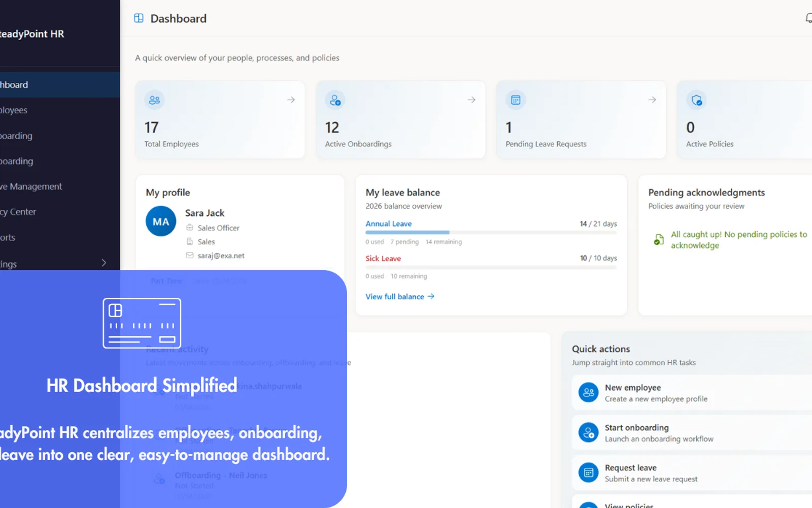This screenshot has height=508, width=812.
Task: Select the Start onboarding quick action
Action: pyautogui.click(x=692, y=432)
